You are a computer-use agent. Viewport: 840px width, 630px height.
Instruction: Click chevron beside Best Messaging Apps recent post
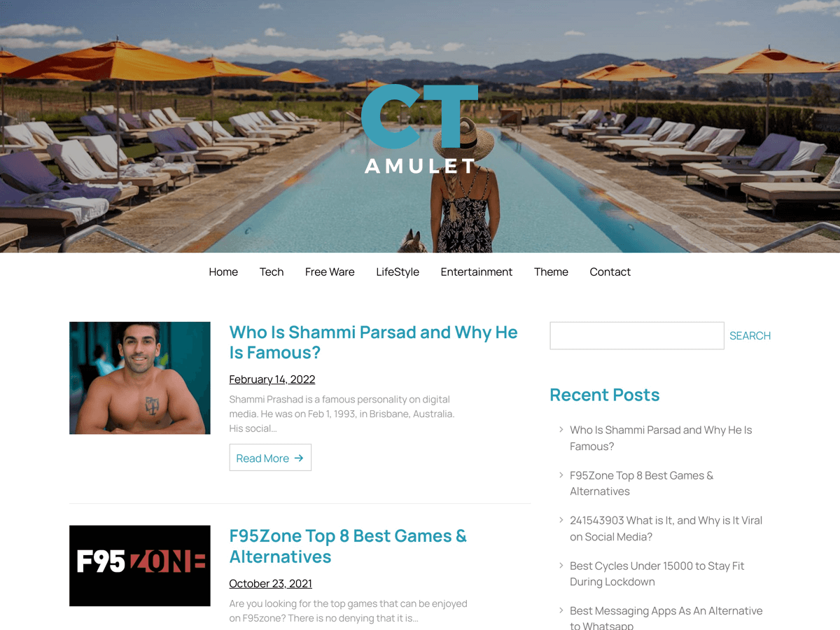coord(561,610)
